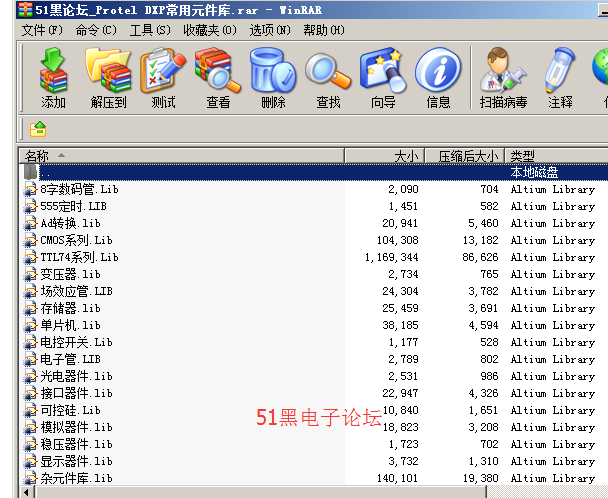Go up one folder level icon
608x498 pixels.
coord(38,129)
